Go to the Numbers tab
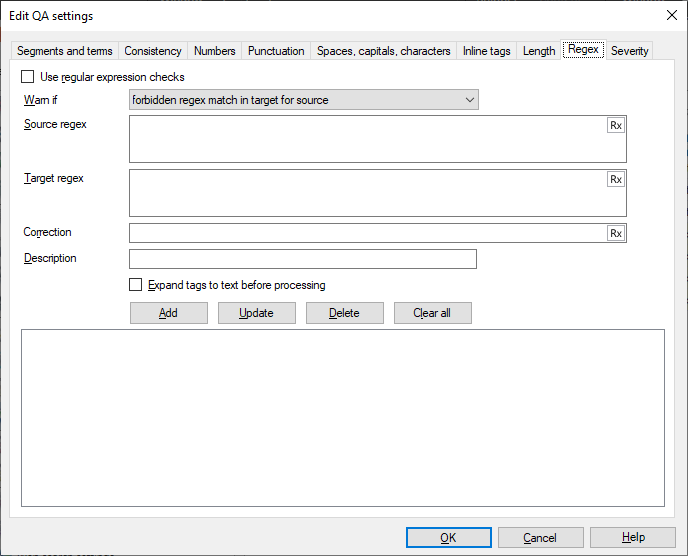The width and height of the screenshot is (688, 556). pyautogui.click(x=215, y=51)
